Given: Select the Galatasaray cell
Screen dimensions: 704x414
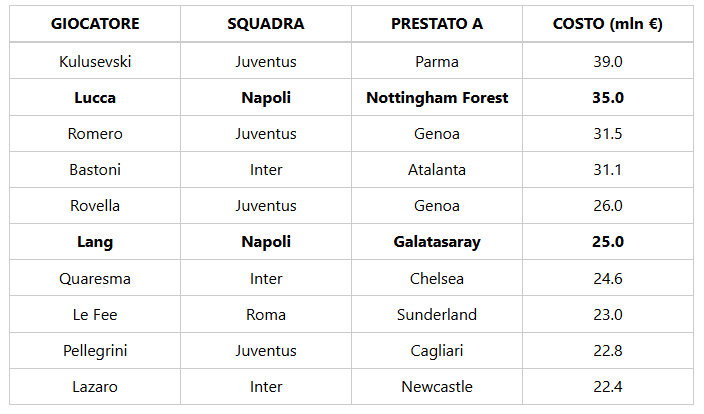Looking at the screenshot, I should (437, 242).
